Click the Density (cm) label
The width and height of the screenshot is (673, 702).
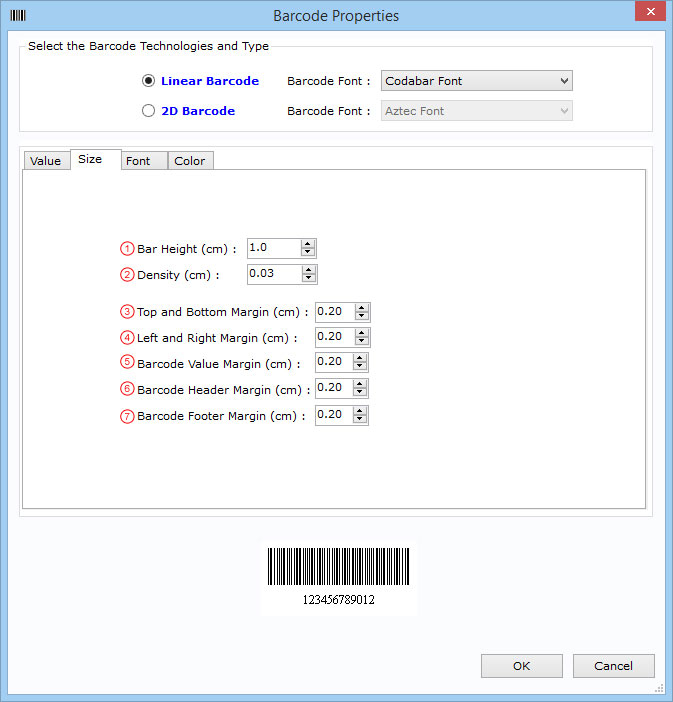pos(178,275)
